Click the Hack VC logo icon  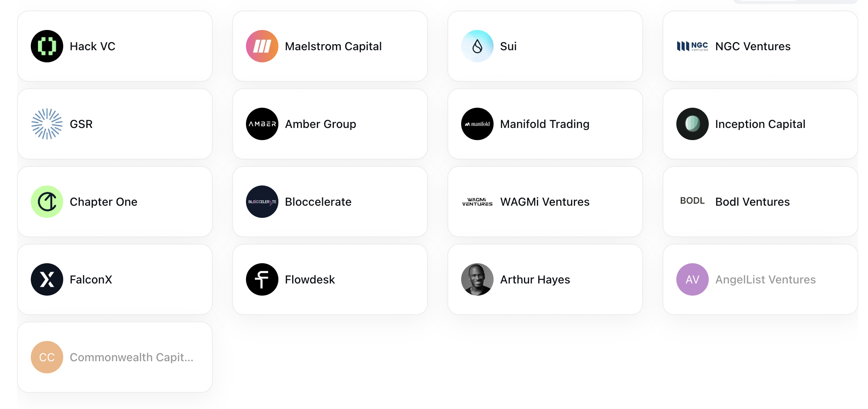tap(47, 46)
